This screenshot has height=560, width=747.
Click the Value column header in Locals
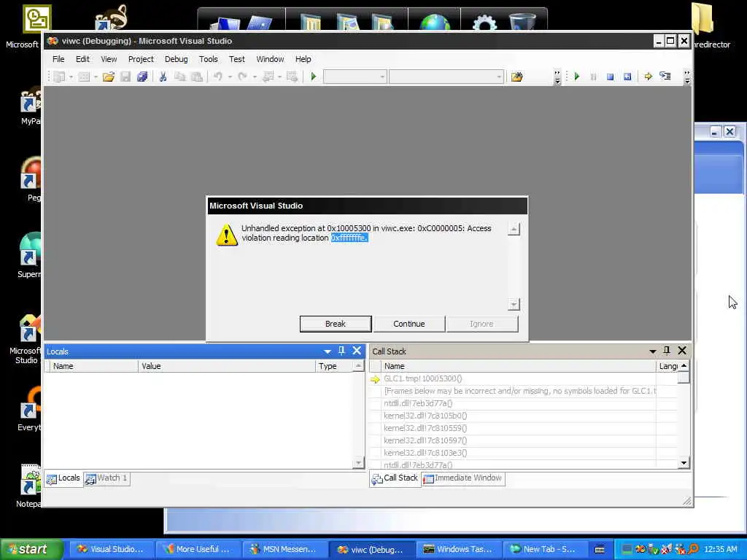pos(226,366)
